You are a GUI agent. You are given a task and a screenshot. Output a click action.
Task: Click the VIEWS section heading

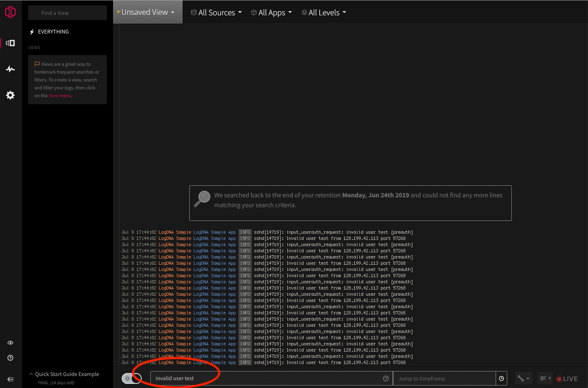34,48
